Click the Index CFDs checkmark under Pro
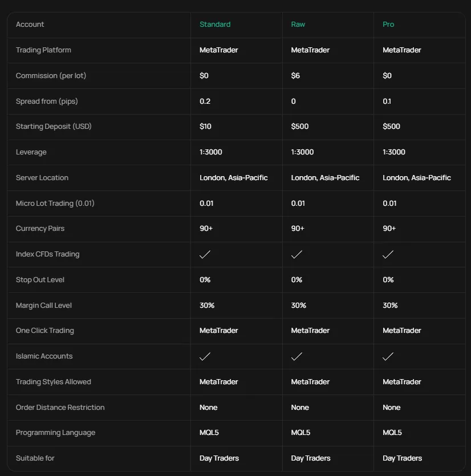This screenshot has height=476, width=471. click(x=388, y=254)
